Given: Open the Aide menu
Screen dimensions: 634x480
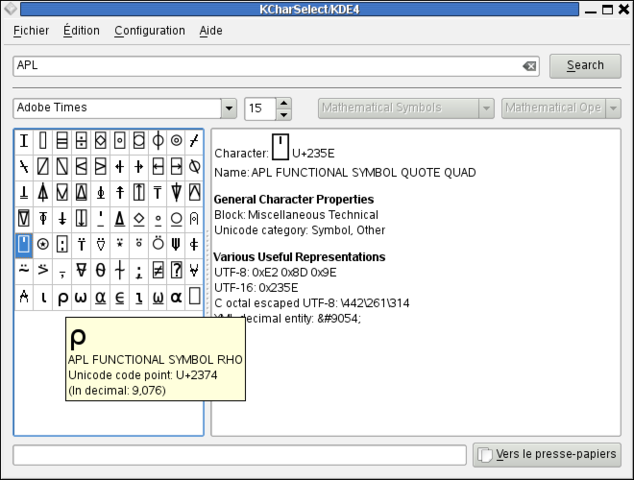Looking at the screenshot, I should point(211,31).
